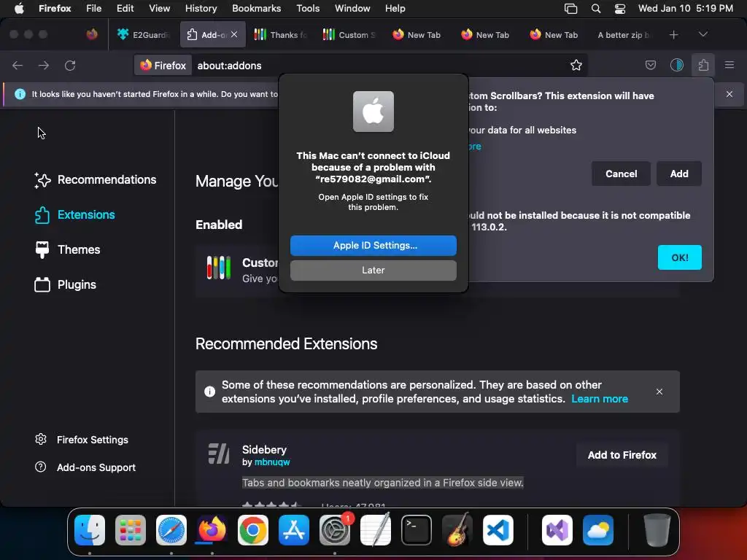Open the Learn more link
Image resolution: width=747 pixels, height=560 pixels.
coord(600,399)
